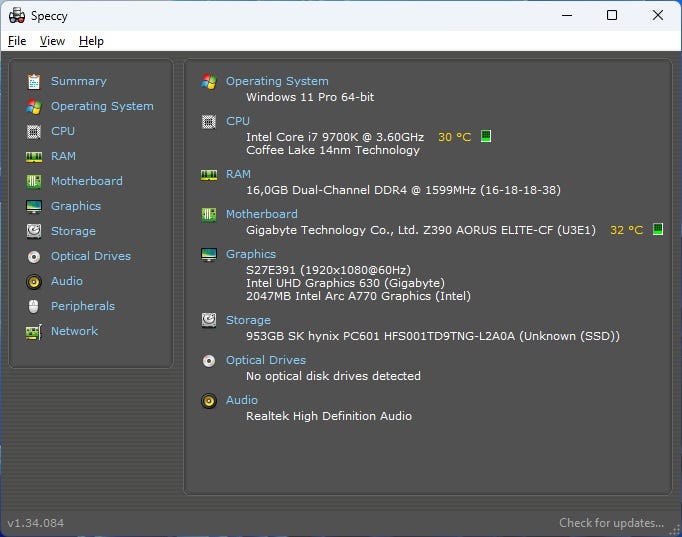This screenshot has width=682, height=537.
Task: Click green motherboard temperature indicator next to 32 °C
Action: [658, 229]
